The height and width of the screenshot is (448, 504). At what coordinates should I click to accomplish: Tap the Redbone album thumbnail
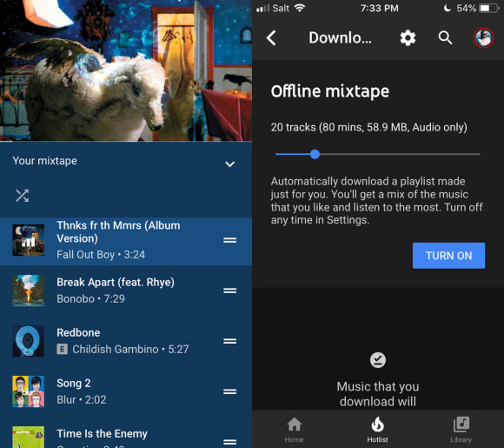[29, 341]
